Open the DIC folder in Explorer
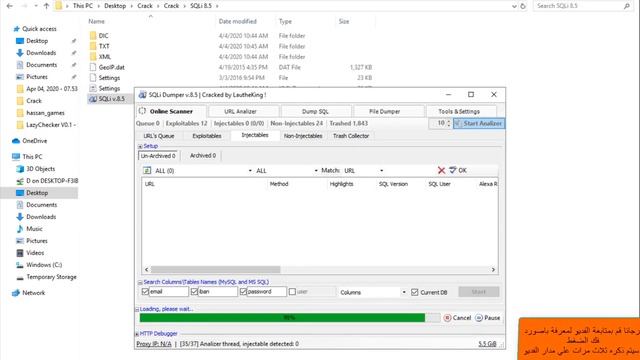This screenshot has width=640, height=360. (x=104, y=36)
